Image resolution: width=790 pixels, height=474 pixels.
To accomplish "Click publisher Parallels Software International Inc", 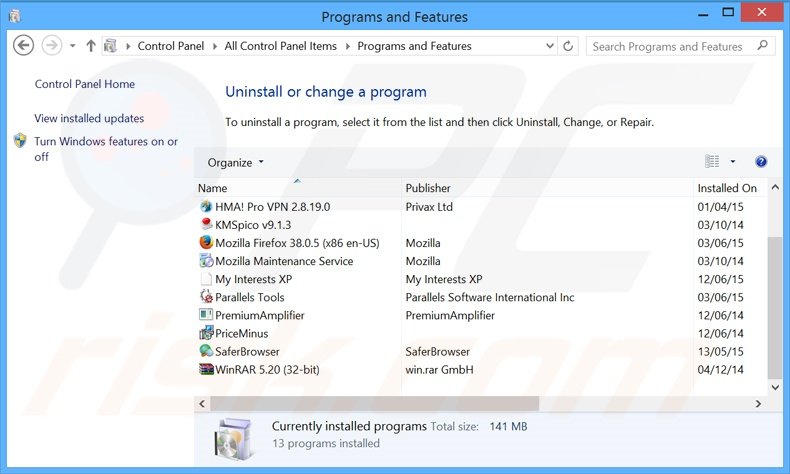I will pyautogui.click(x=490, y=297).
